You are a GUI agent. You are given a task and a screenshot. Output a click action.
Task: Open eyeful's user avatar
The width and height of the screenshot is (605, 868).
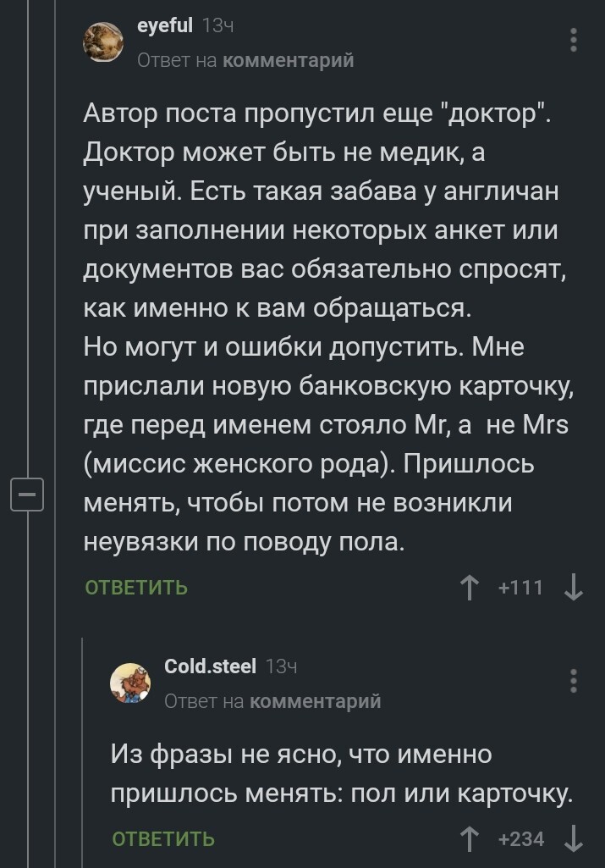[104, 42]
